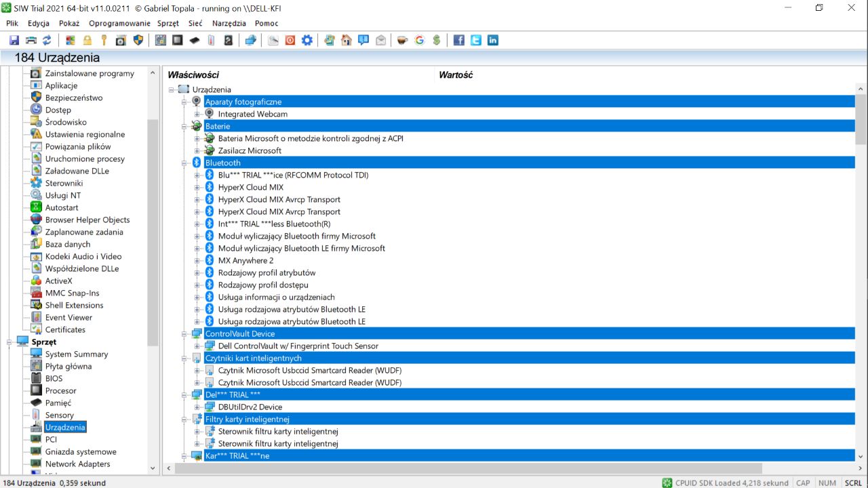Image resolution: width=868 pixels, height=488 pixels.
Task: Click the Wartość column header
Action: coord(456,75)
